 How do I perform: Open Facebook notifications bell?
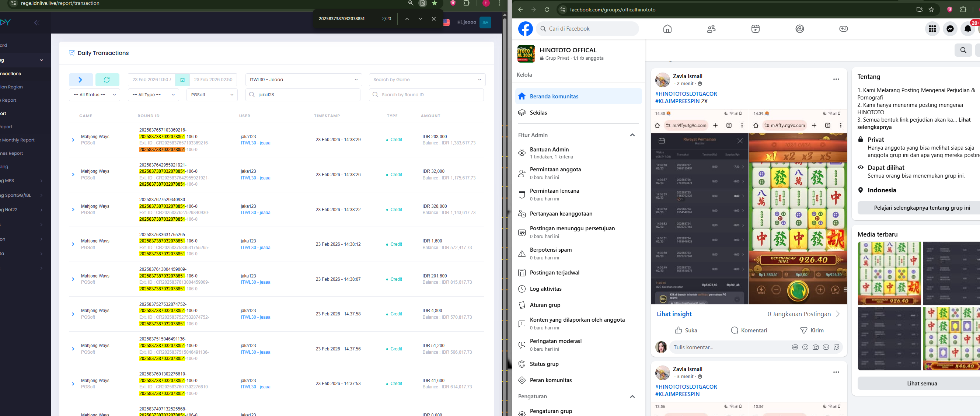968,29
